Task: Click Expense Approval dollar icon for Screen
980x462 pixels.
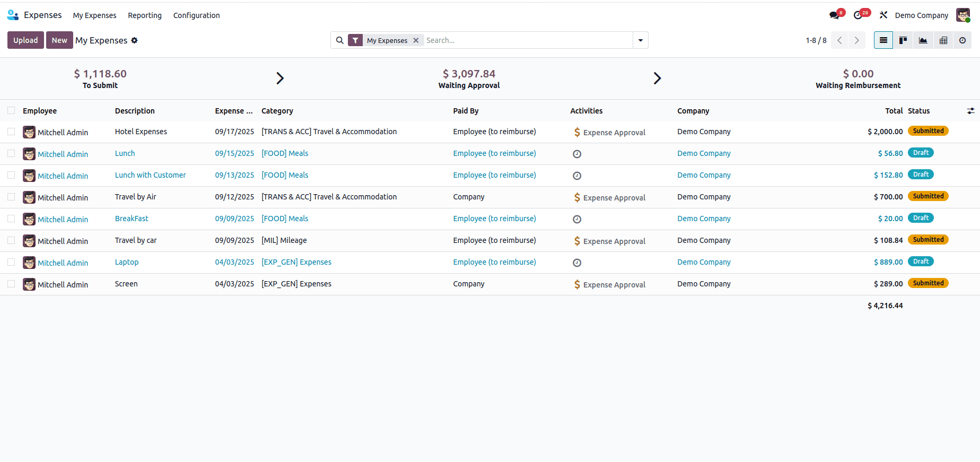Action: [577, 284]
